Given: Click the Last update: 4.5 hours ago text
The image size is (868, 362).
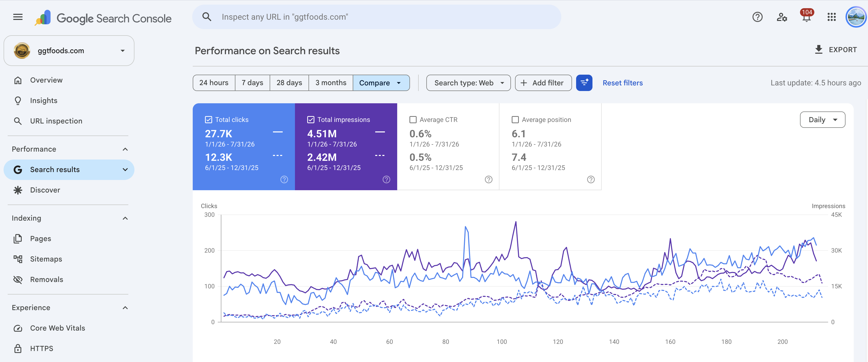Looking at the screenshot, I should [815, 83].
